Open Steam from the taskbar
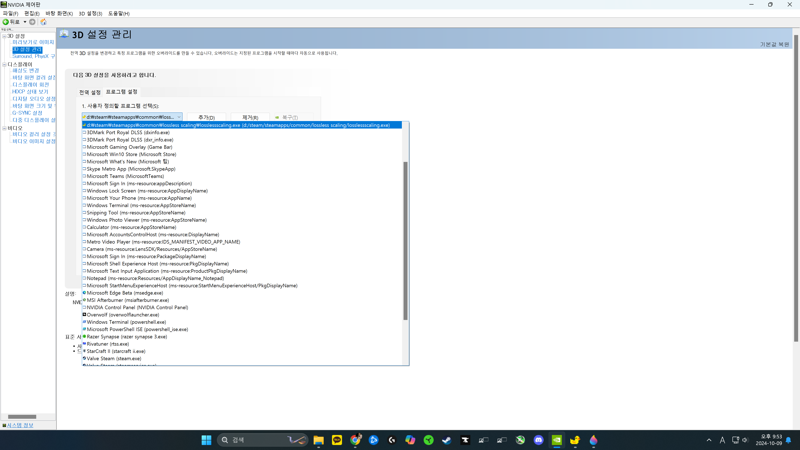The height and width of the screenshot is (450, 800). [446, 440]
